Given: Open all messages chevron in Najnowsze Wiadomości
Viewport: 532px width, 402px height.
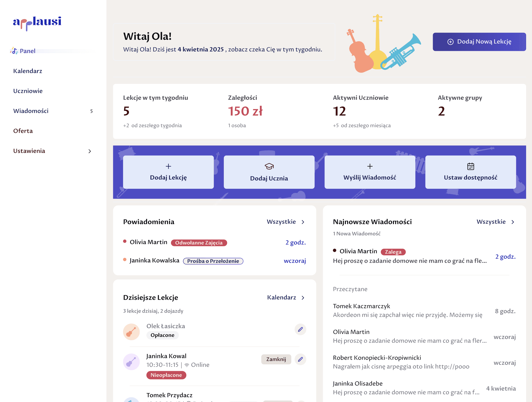Looking at the screenshot, I should tap(512, 222).
